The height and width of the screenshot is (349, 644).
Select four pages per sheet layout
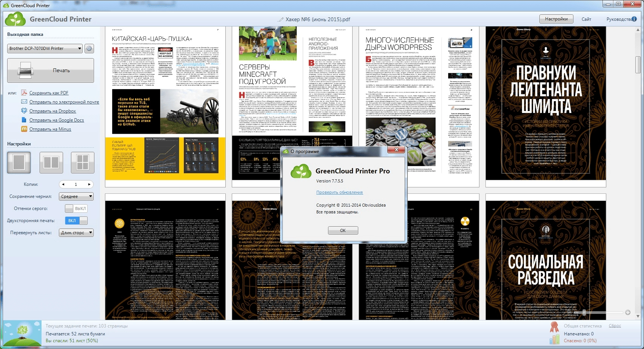pyautogui.click(x=83, y=162)
